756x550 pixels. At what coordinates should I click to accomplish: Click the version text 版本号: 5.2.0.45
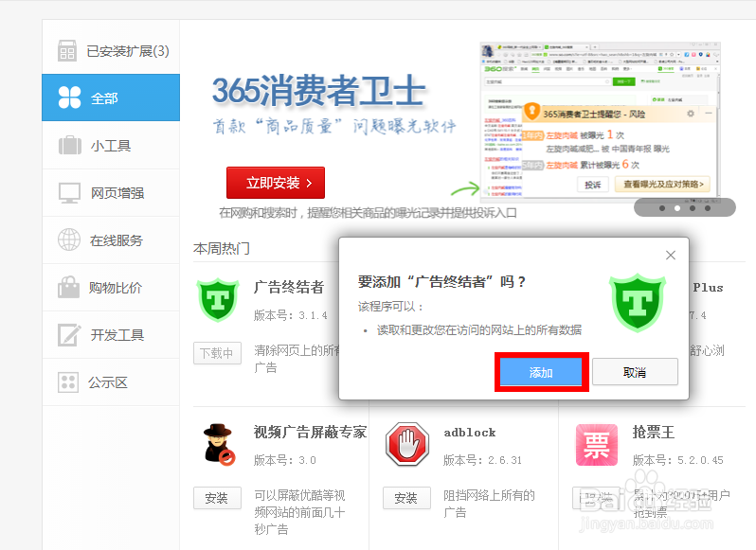click(678, 460)
